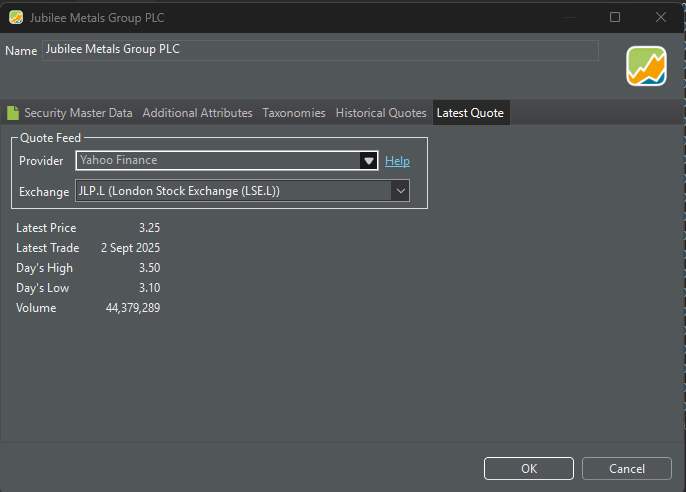
Task: Select the Latest Quote tab
Action: (x=470, y=113)
